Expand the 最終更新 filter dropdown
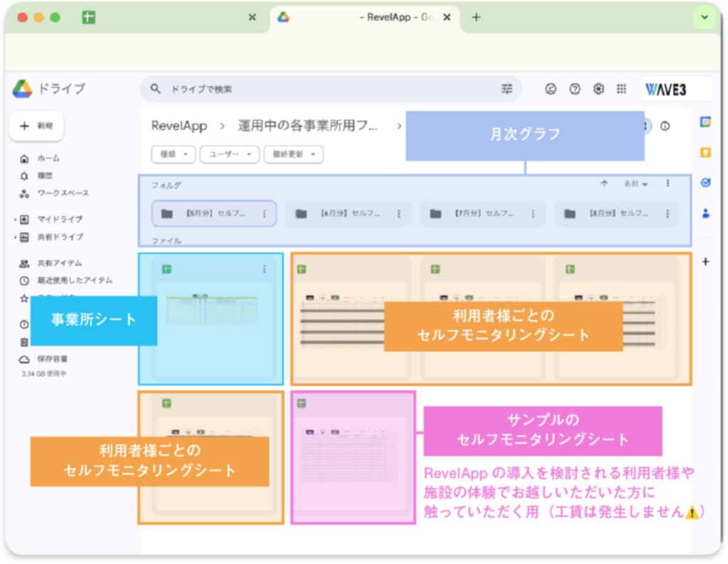Image resolution: width=728 pixels, height=564 pixels. point(293,154)
